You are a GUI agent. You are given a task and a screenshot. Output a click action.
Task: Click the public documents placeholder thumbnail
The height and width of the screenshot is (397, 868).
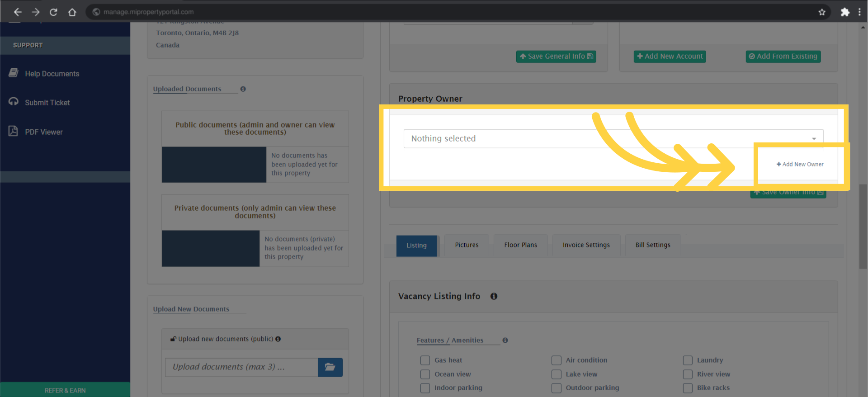214,165
